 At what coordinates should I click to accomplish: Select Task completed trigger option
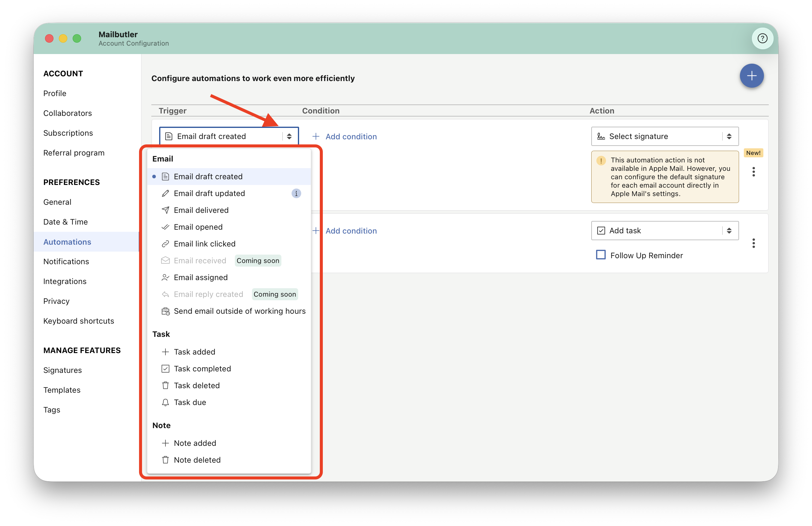tap(229, 369)
